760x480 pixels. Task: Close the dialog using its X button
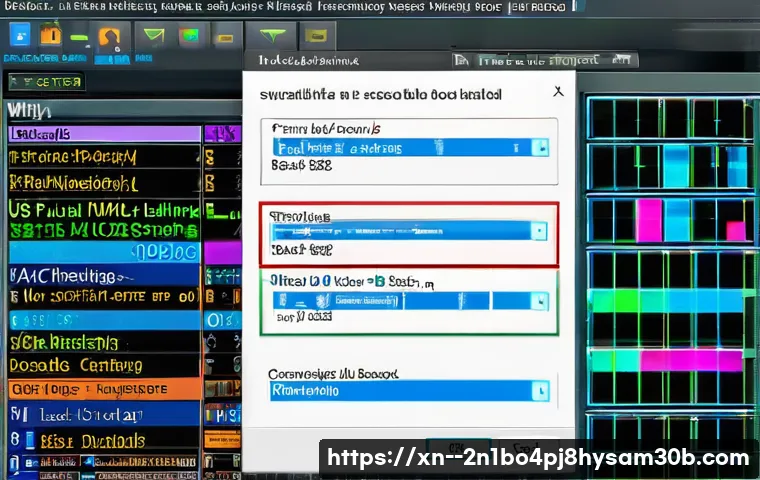point(558,91)
